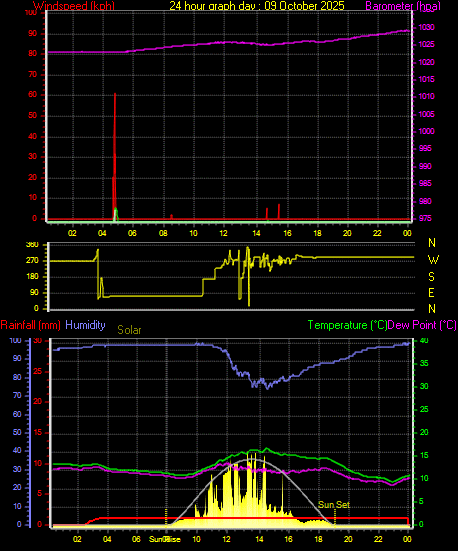This screenshot has width=458, height=551.
Task: Click the green "Temperature (°C)" legend label
Action: coord(347,325)
